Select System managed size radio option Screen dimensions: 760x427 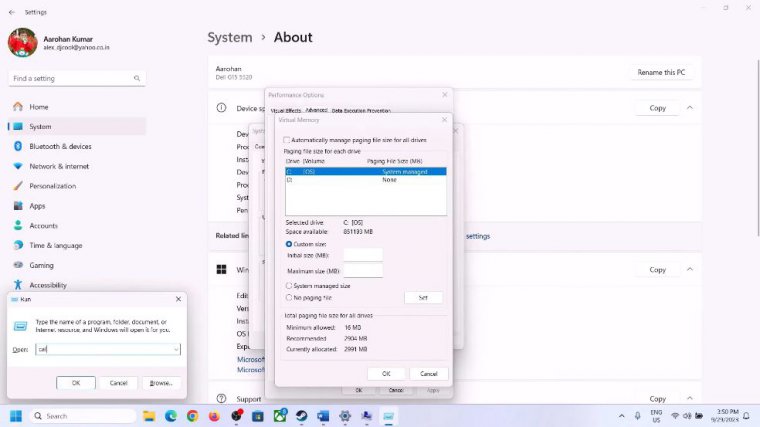click(x=289, y=286)
